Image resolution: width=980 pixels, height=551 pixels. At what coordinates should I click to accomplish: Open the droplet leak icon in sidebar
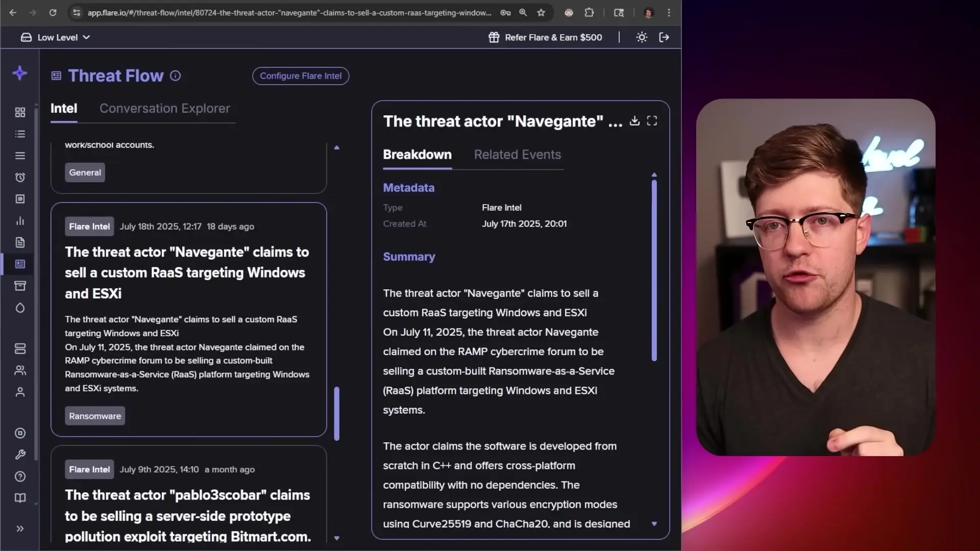pyautogui.click(x=20, y=308)
